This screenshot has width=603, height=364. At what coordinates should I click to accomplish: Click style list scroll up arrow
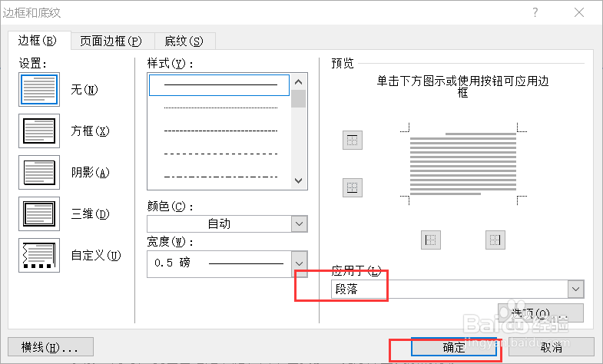tap(298, 82)
